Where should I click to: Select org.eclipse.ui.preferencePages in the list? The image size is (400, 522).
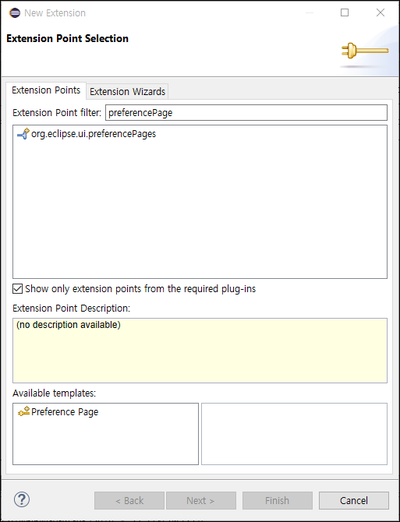94,134
